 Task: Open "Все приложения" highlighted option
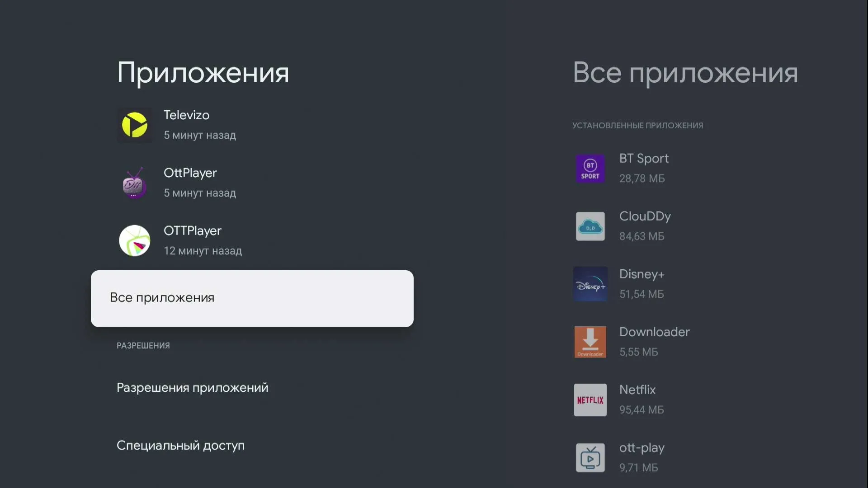point(252,298)
